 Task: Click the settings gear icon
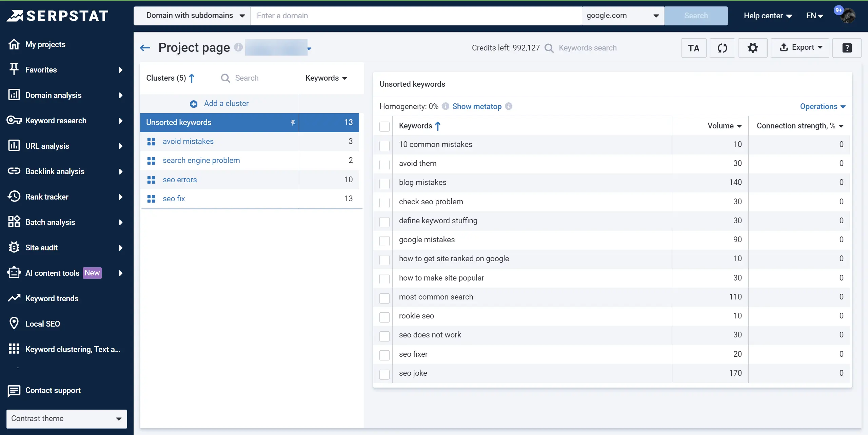(x=753, y=48)
